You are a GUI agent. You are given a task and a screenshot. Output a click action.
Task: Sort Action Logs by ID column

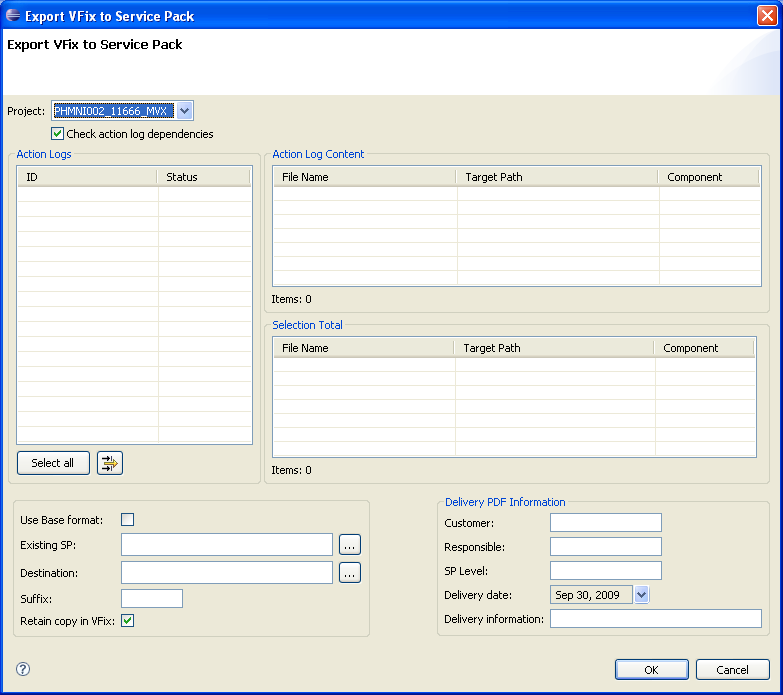(x=87, y=177)
